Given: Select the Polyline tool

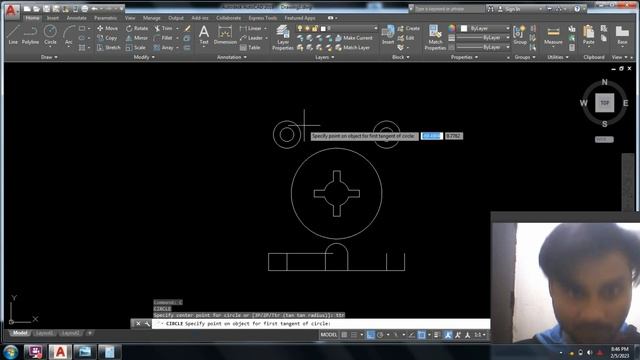Looking at the screenshot, I should [x=30, y=34].
